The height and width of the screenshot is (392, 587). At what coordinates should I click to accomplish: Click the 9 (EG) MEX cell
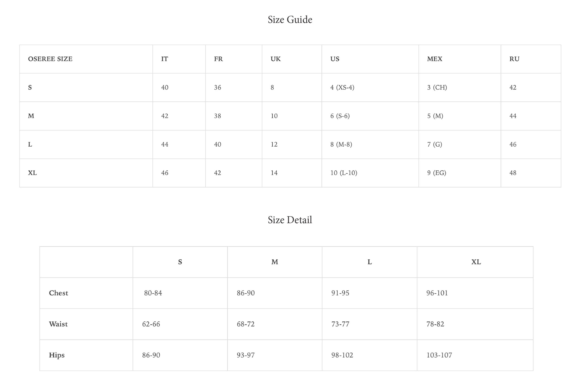point(460,173)
